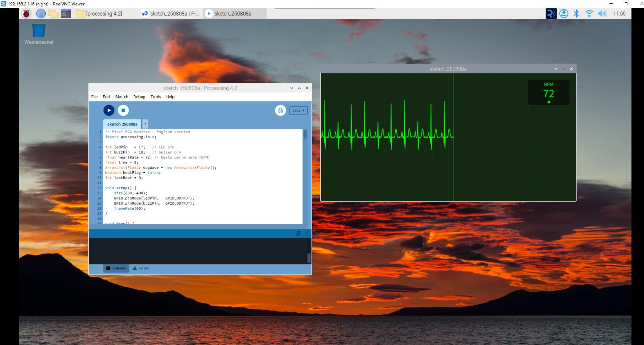Open the volume control tray icon
This screenshot has width=644, height=345.
(602, 14)
